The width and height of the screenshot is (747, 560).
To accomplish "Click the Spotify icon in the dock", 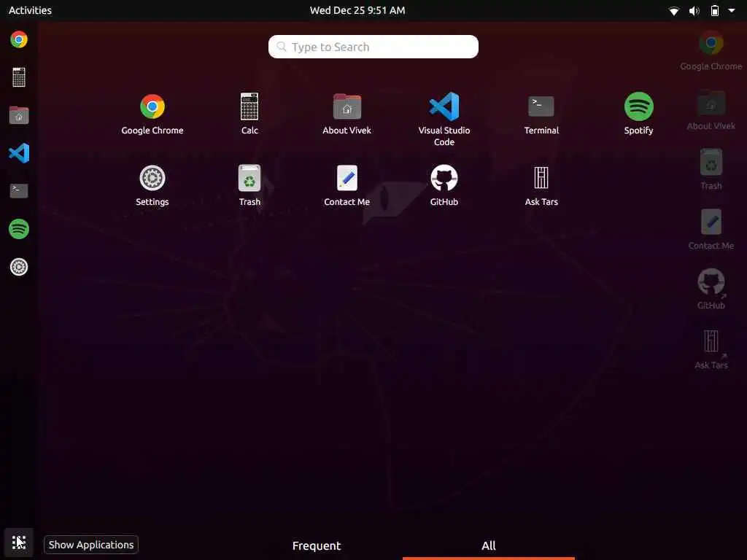I will (19, 228).
